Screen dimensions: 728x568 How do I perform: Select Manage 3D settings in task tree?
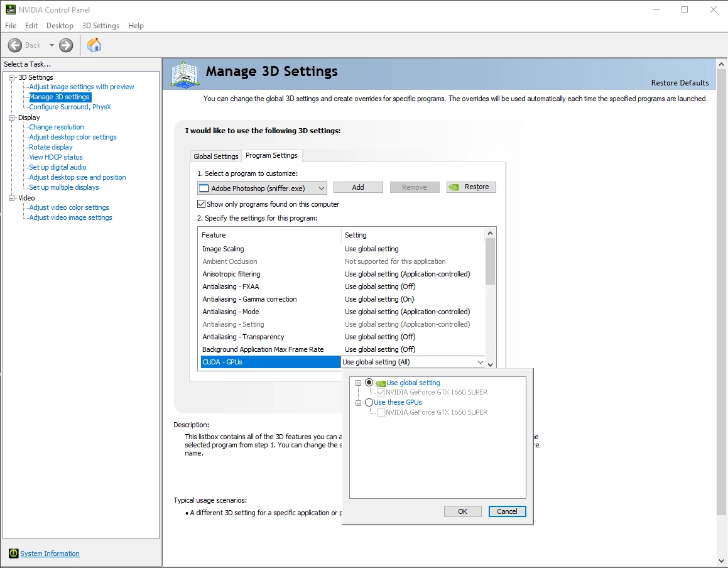click(x=60, y=97)
